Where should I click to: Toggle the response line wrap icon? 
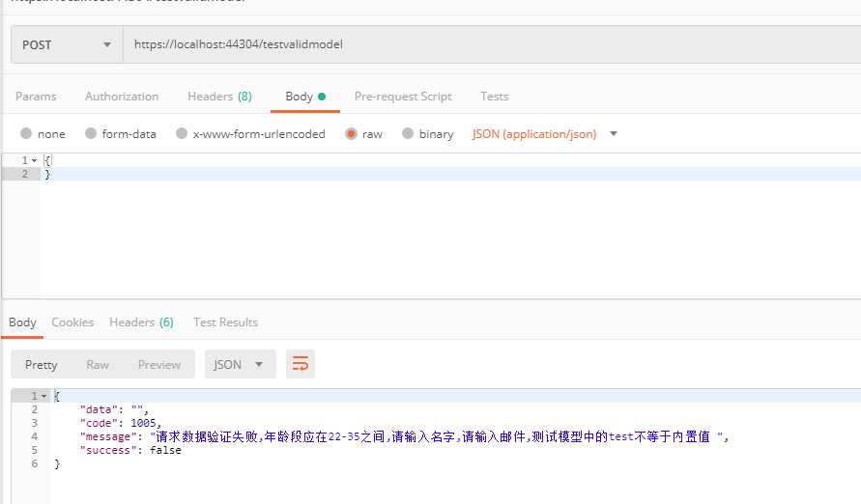301,364
